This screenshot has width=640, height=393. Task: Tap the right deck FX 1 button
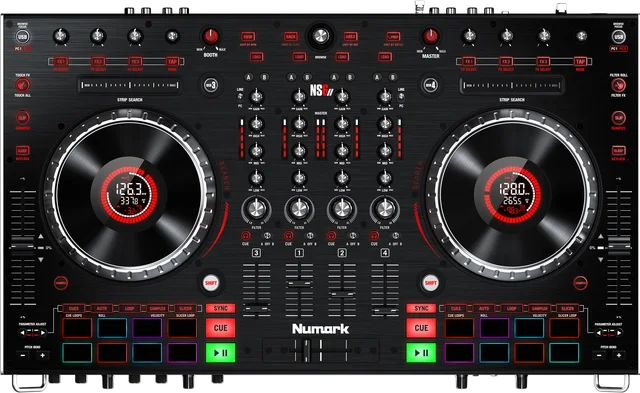469,62
